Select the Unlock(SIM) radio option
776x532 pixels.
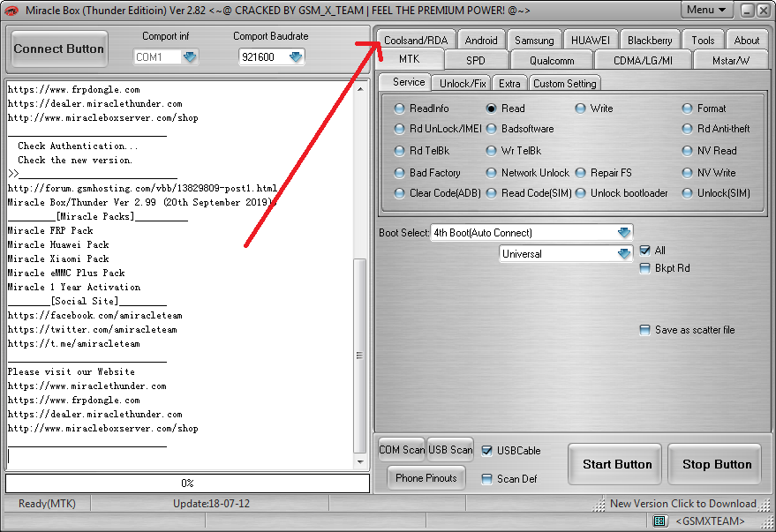pyautogui.click(x=687, y=193)
